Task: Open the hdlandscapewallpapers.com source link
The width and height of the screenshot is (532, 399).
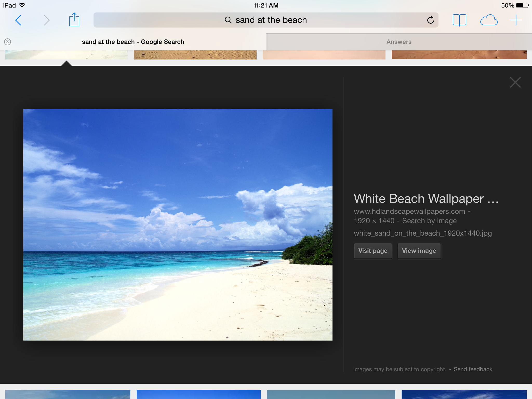Action: click(409, 211)
